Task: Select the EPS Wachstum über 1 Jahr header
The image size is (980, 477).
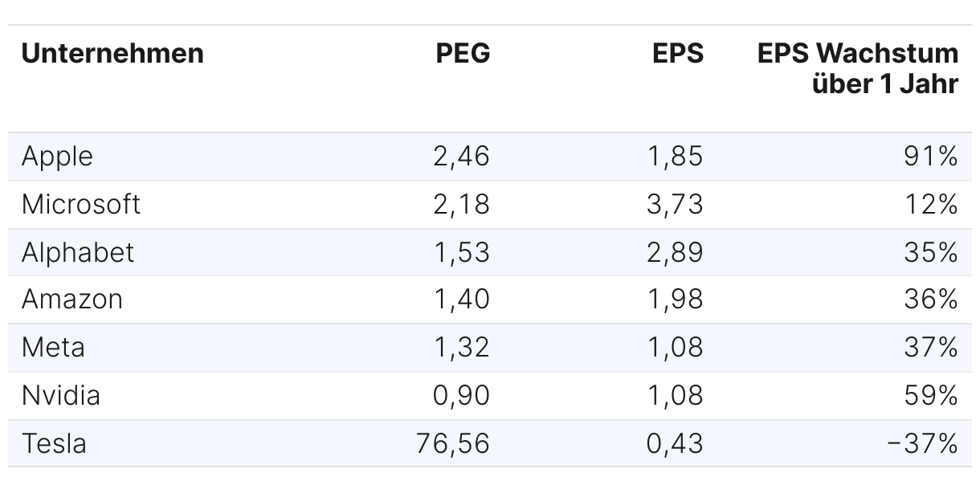Action: click(858, 68)
